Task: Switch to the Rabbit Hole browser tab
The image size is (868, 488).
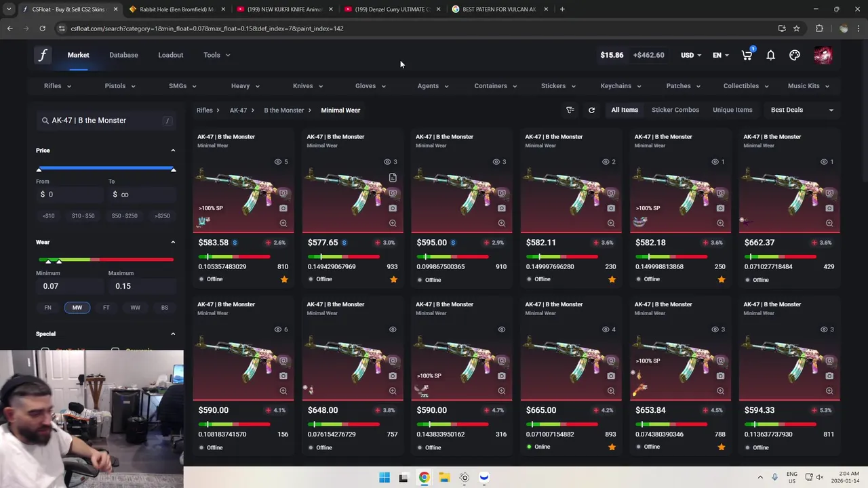Action: (176, 9)
